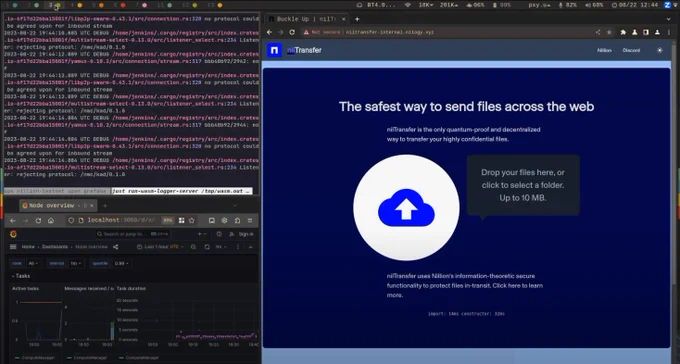The height and width of the screenshot is (364, 680).
Task: Open the Chrome labs flask icon
Action: coord(634,32)
